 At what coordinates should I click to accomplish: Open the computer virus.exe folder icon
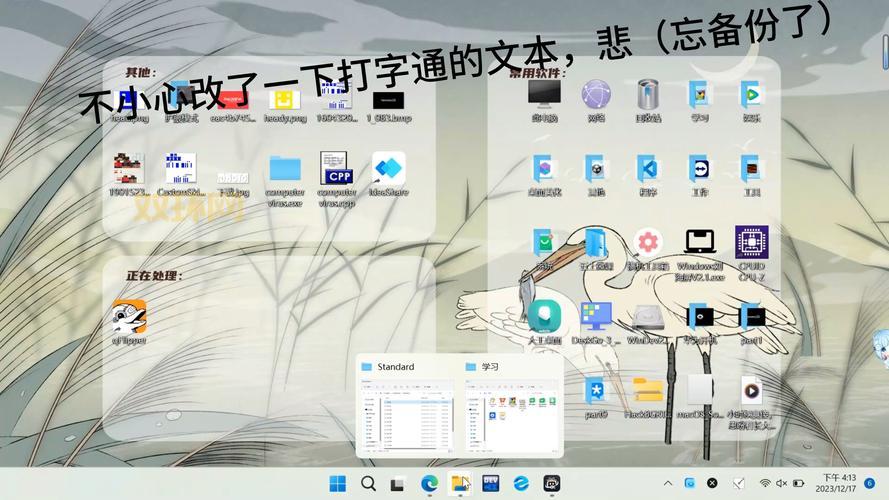[x=285, y=169]
